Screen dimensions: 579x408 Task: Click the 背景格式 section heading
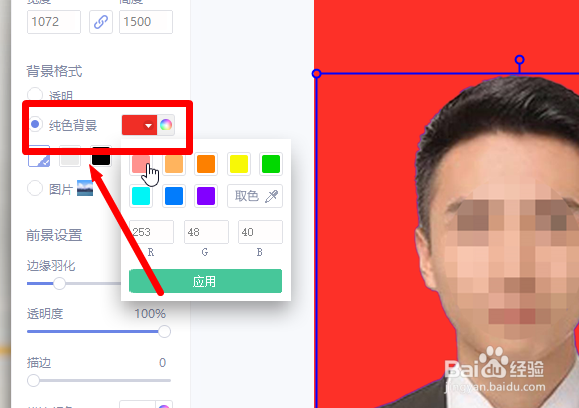coord(54,71)
